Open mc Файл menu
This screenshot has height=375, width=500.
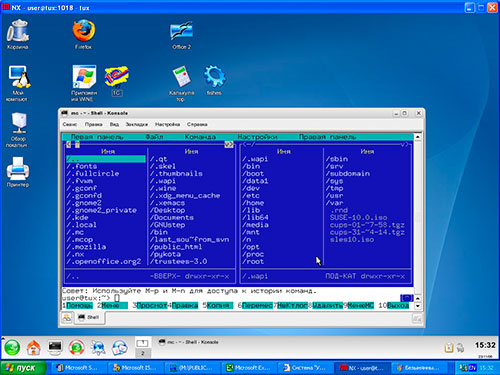point(154,137)
